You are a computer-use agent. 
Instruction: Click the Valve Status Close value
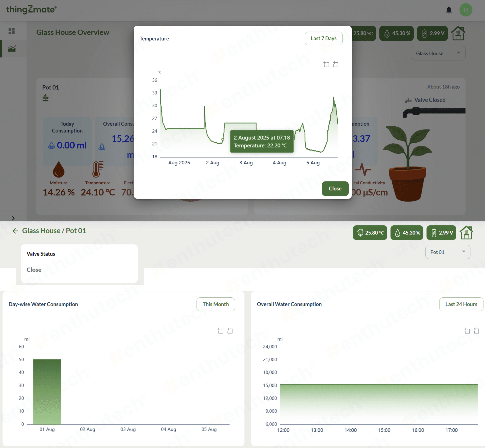tap(34, 270)
